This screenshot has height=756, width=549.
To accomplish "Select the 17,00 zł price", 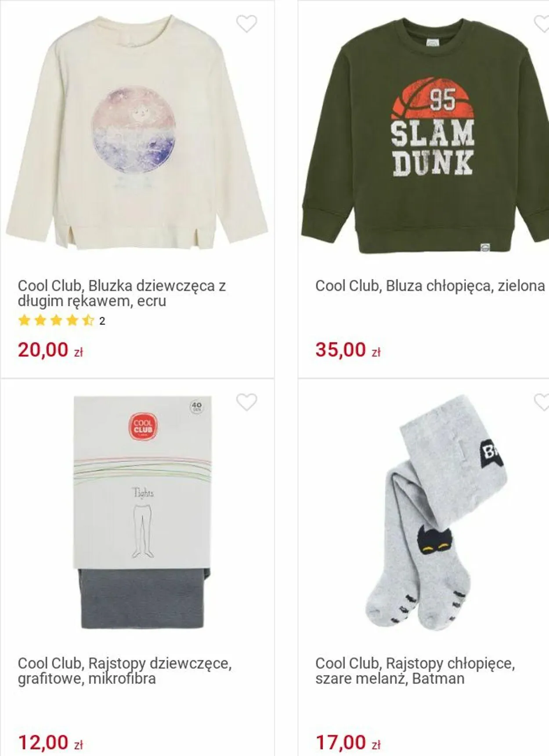I will [348, 743].
